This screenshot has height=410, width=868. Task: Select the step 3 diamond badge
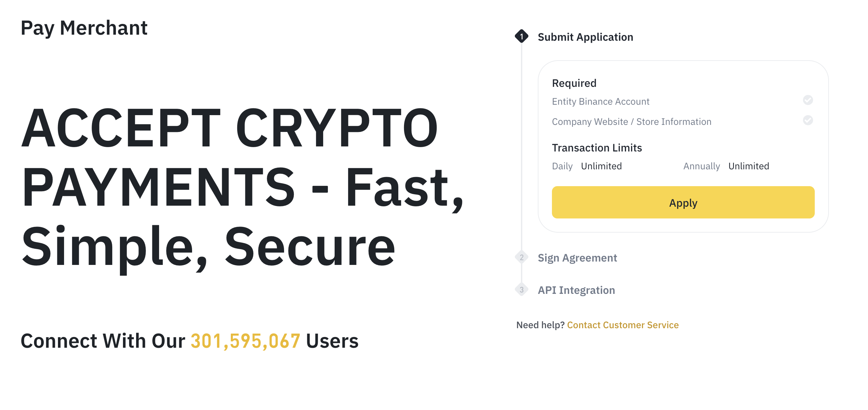tap(522, 289)
